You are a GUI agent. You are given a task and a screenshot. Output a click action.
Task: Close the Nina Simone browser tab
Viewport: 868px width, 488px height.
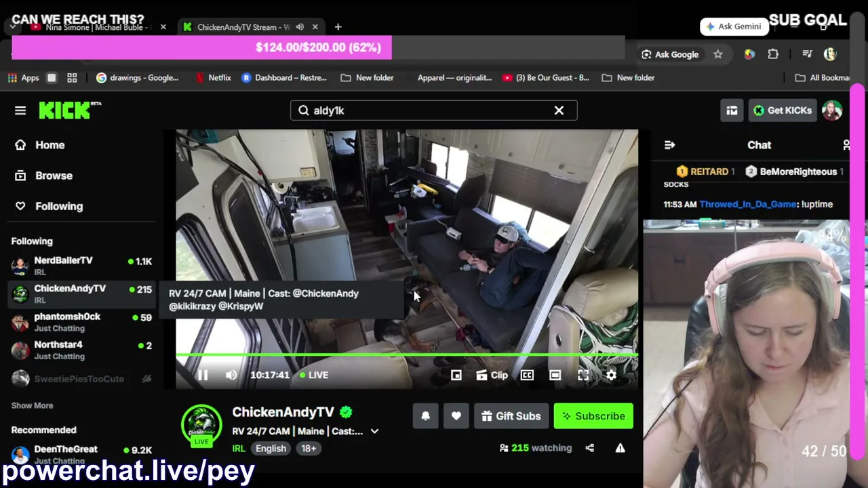coord(163,27)
